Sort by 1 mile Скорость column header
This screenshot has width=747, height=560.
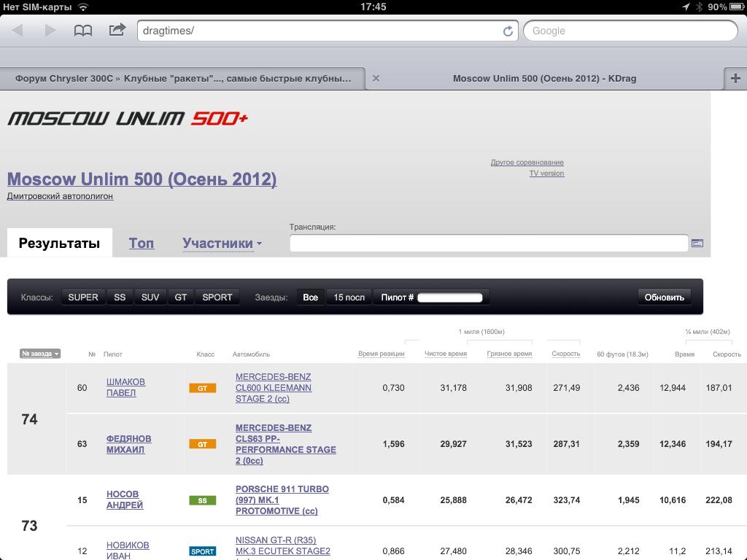(565, 354)
